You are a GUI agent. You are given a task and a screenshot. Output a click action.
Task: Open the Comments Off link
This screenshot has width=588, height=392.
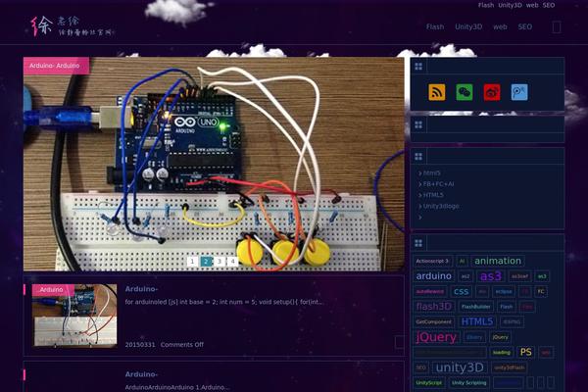(x=182, y=345)
